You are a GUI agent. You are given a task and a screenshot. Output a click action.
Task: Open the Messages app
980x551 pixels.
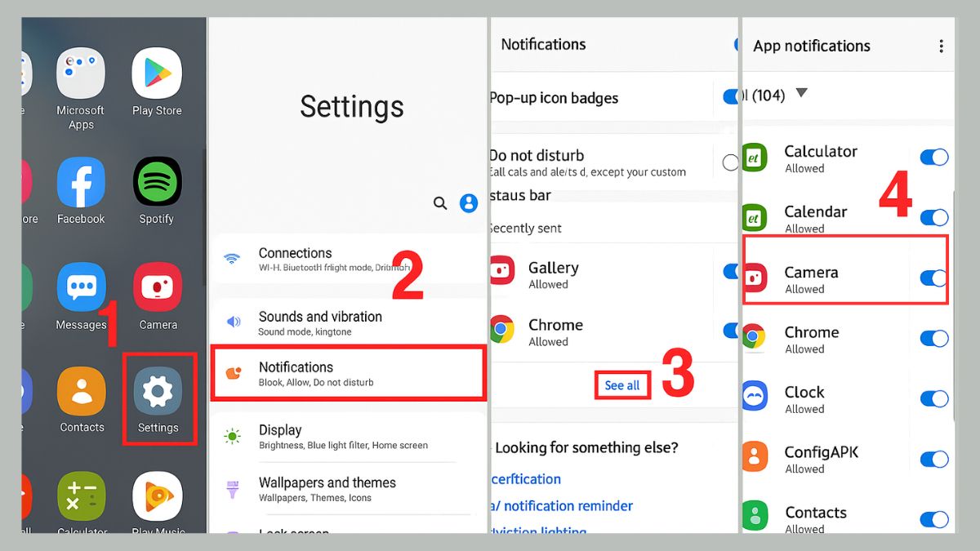click(81, 287)
